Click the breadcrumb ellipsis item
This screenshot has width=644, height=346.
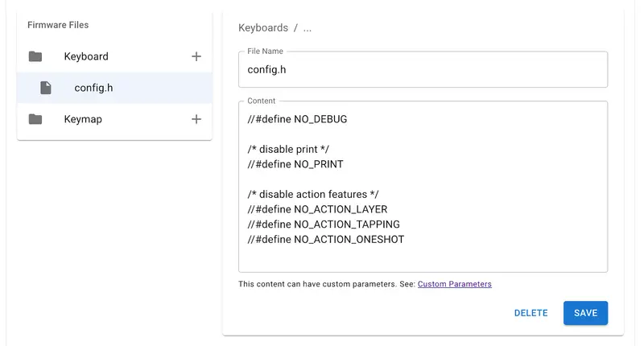click(x=307, y=28)
